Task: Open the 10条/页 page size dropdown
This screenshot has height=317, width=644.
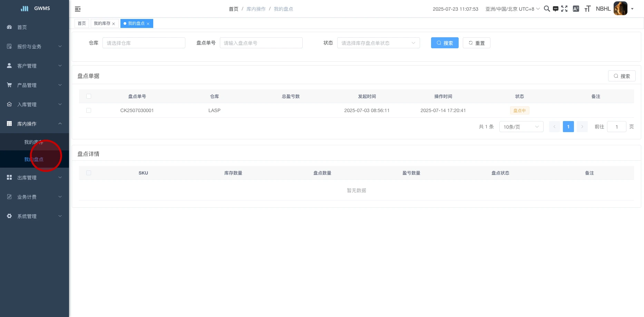Action: 521,127
